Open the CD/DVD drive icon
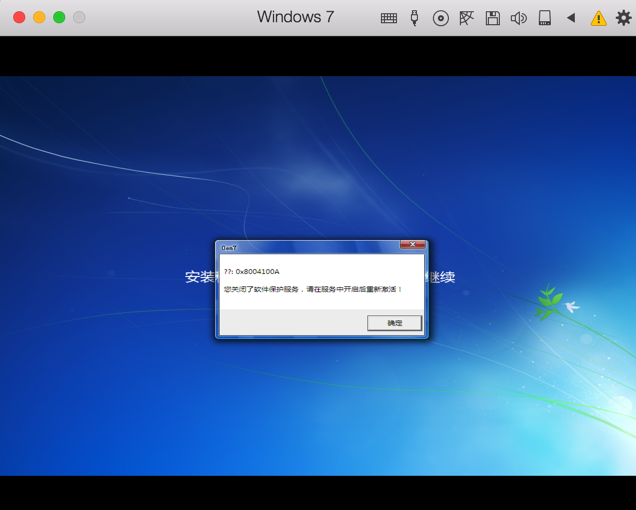636x510 pixels. coord(440,18)
